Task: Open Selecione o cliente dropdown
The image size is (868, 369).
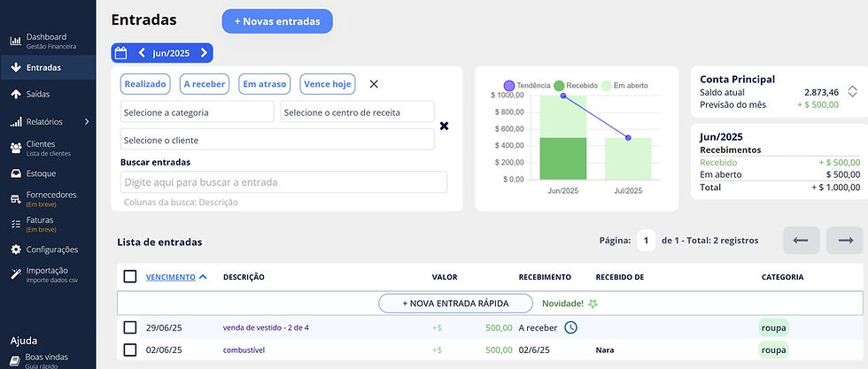Action: pyautogui.click(x=277, y=140)
